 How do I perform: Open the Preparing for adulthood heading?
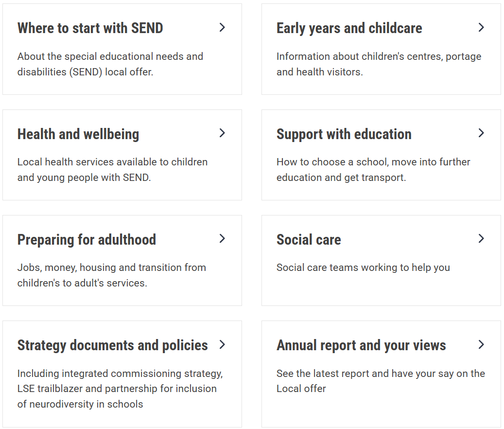pos(87,240)
